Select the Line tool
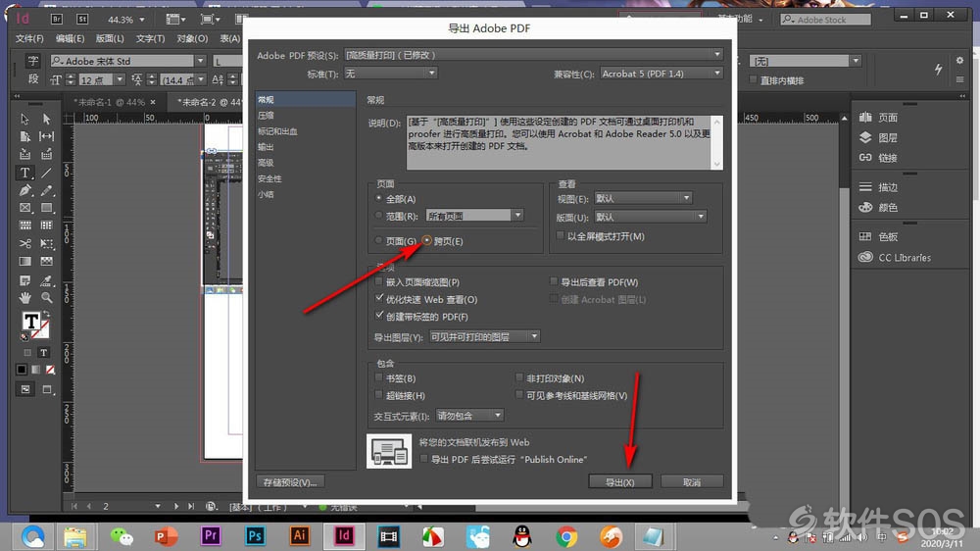This screenshot has width=980, height=551. tap(46, 173)
